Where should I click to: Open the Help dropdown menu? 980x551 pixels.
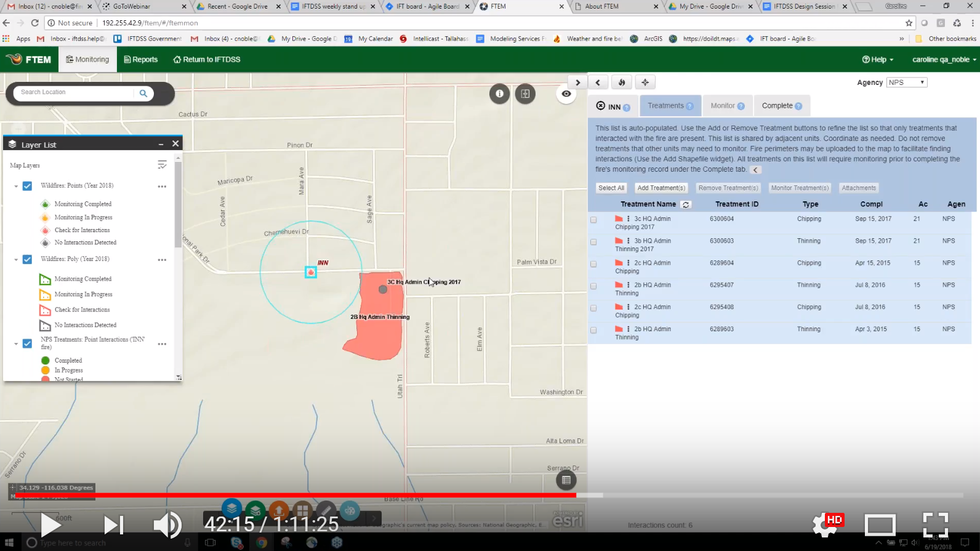pyautogui.click(x=877, y=60)
